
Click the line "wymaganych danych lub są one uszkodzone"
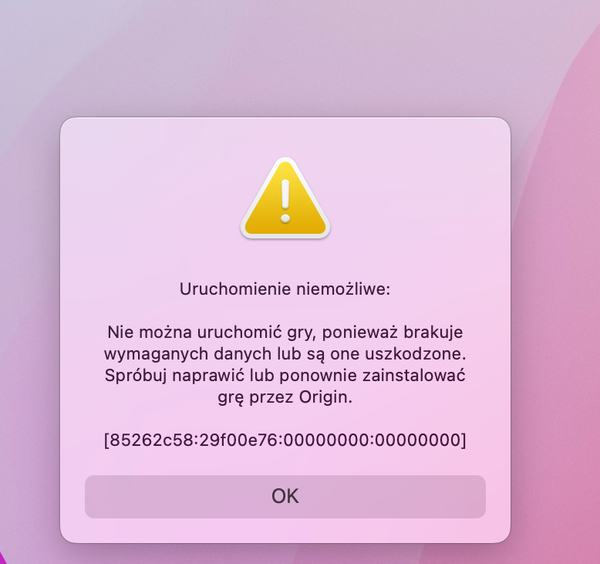[x=285, y=354]
